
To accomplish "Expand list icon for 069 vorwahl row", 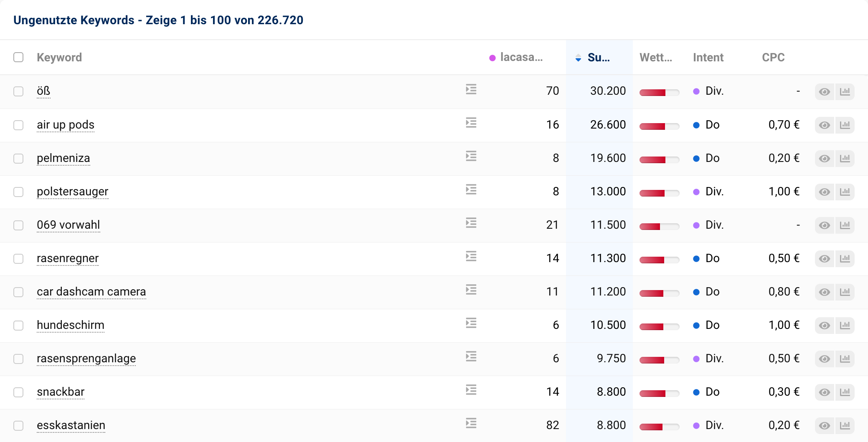I will [x=471, y=223].
